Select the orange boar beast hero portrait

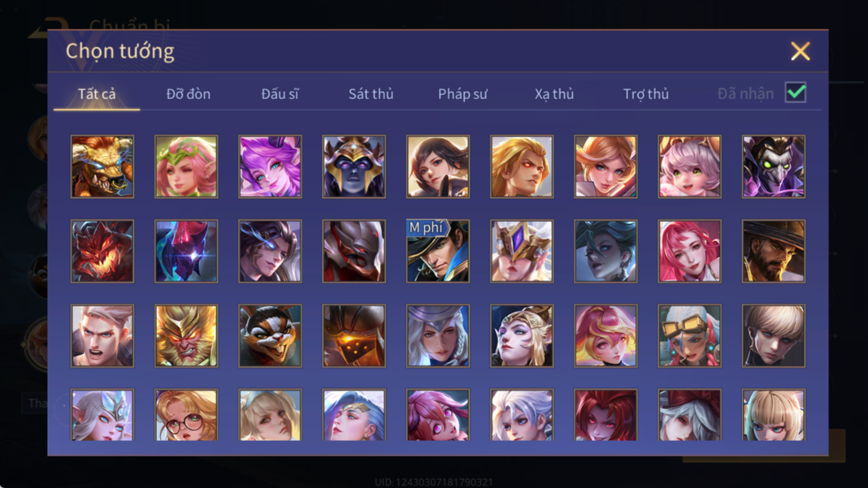(102, 167)
